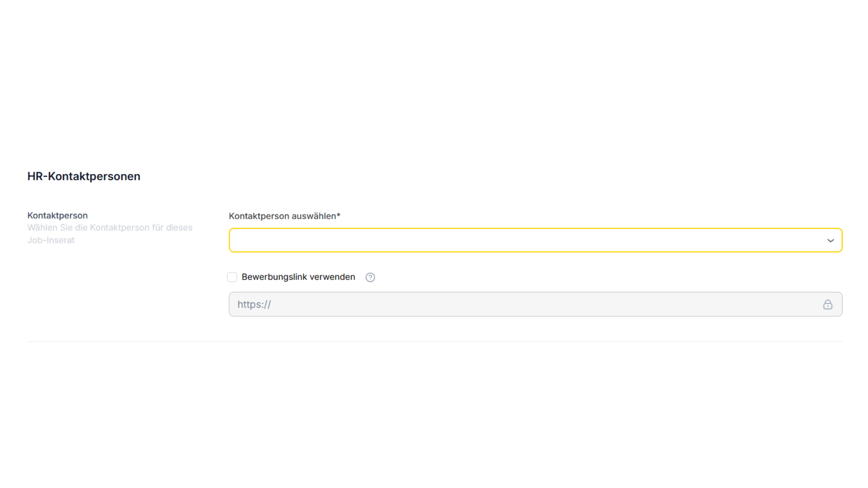Open the Kontaktperson auswählen combo box
868x488 pixels.
click(x=535, y=240)
